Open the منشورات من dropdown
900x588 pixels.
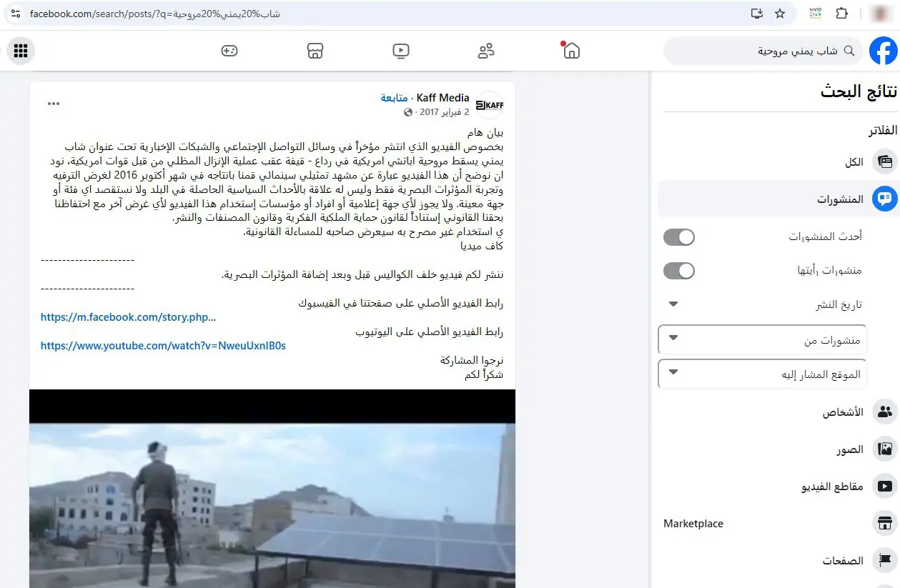(762, 340)
